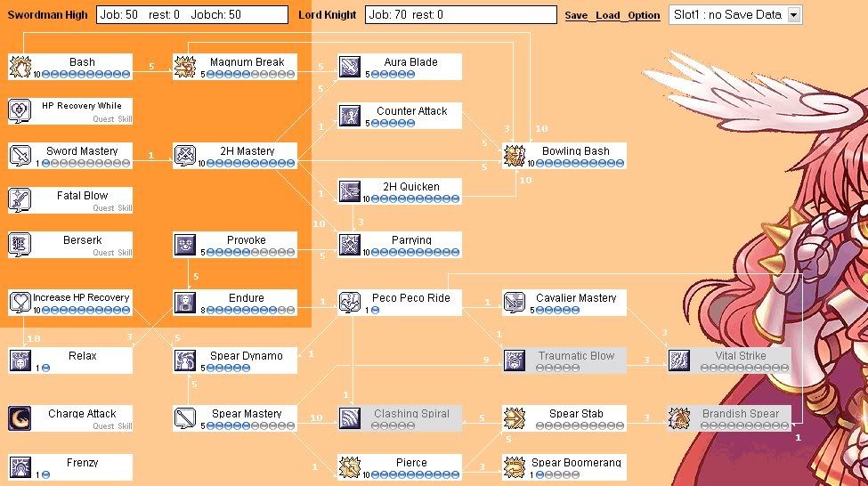Select the Frenzy skill icon
Image resolution: width=868 pixels, height=486 pixels.
[20, 467]
